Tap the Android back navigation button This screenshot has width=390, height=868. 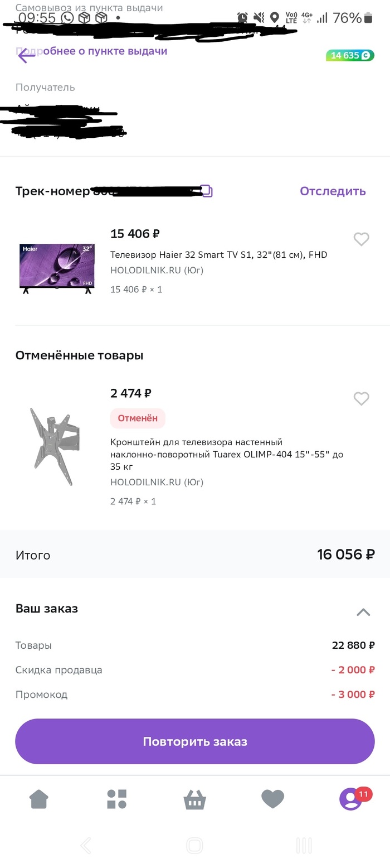86,846
